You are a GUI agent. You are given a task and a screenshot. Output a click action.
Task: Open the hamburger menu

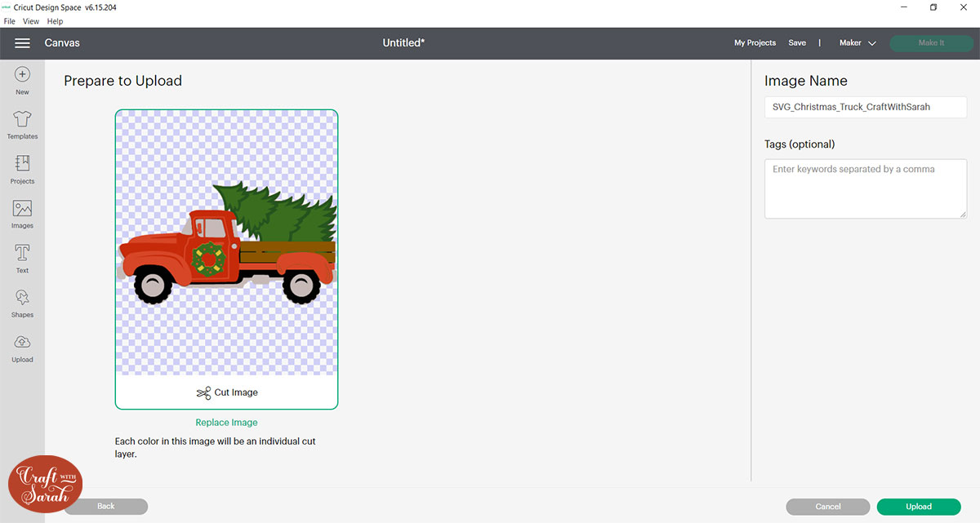[22, 42]
